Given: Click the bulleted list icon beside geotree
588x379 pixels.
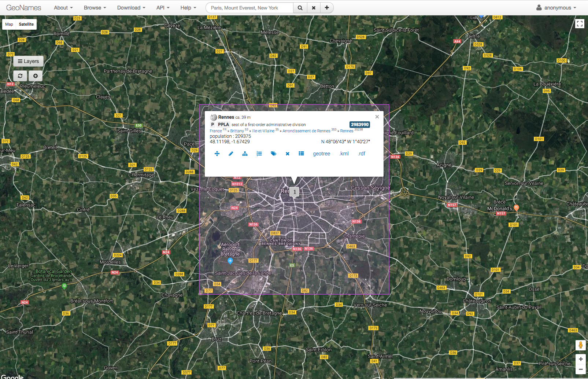Looking at the screenshot, I should (301, 154).
